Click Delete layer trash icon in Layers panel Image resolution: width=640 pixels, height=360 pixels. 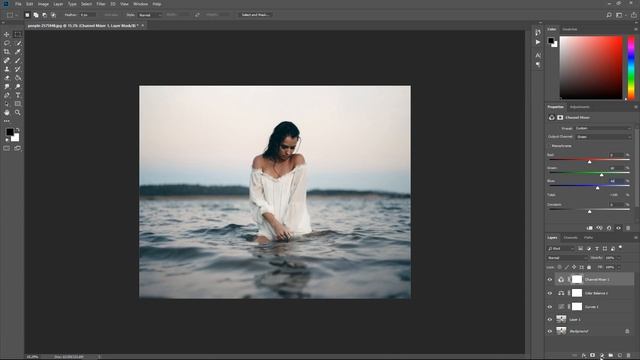coord(629,356)
